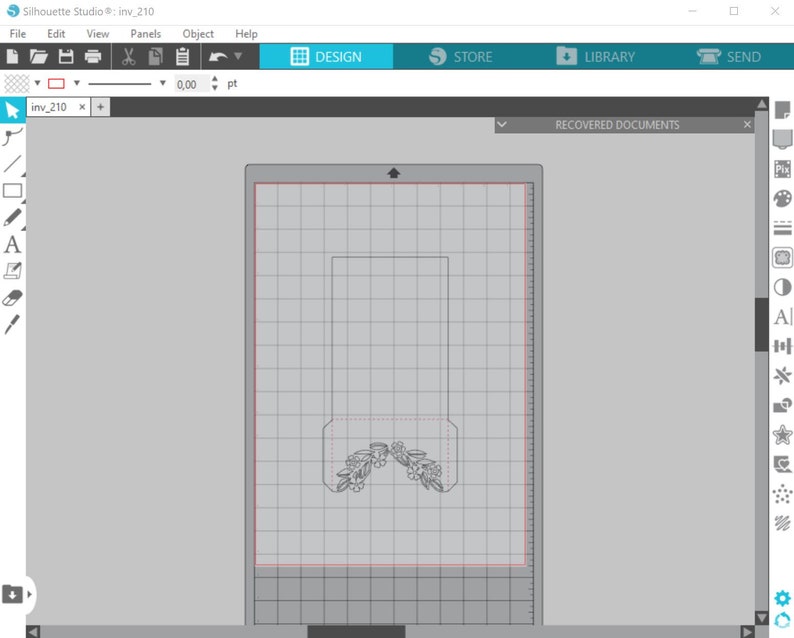
Task: Switch to the SEND tab
Action: [729, 56]
